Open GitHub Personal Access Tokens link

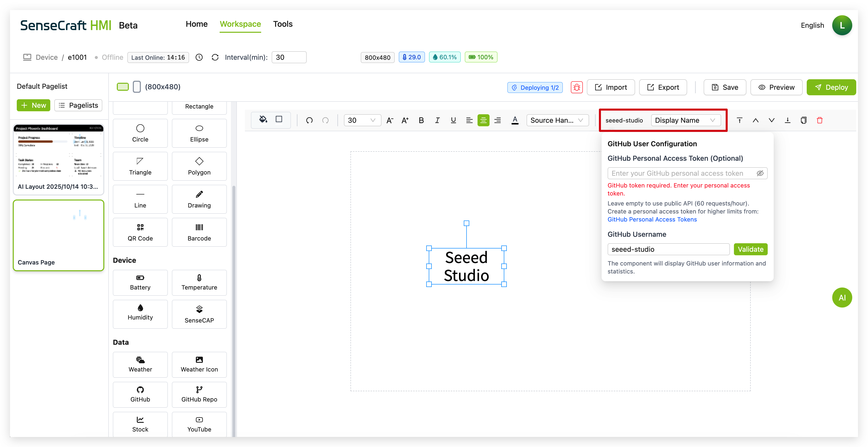point(652,219)
